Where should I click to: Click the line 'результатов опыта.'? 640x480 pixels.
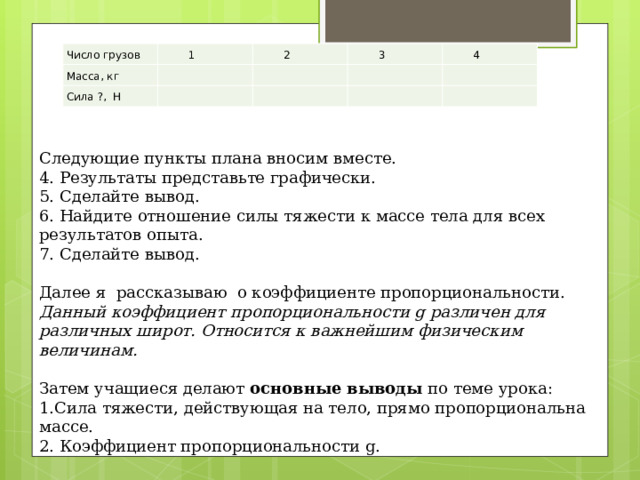[121, 235]
